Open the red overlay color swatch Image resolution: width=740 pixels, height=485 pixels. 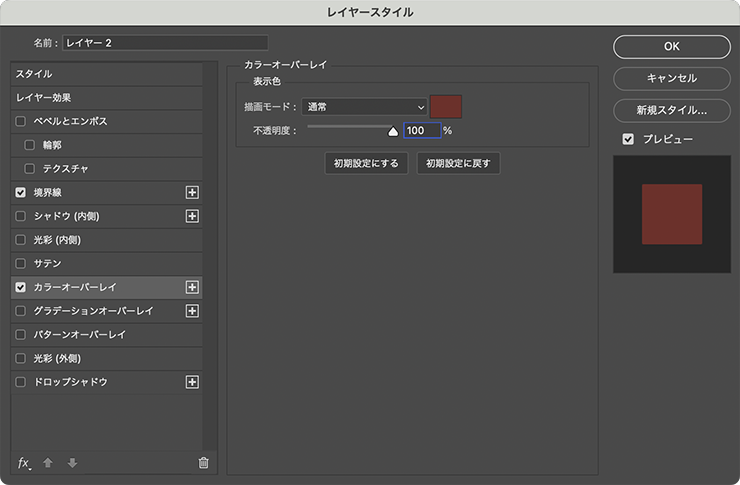pos(445,106)
